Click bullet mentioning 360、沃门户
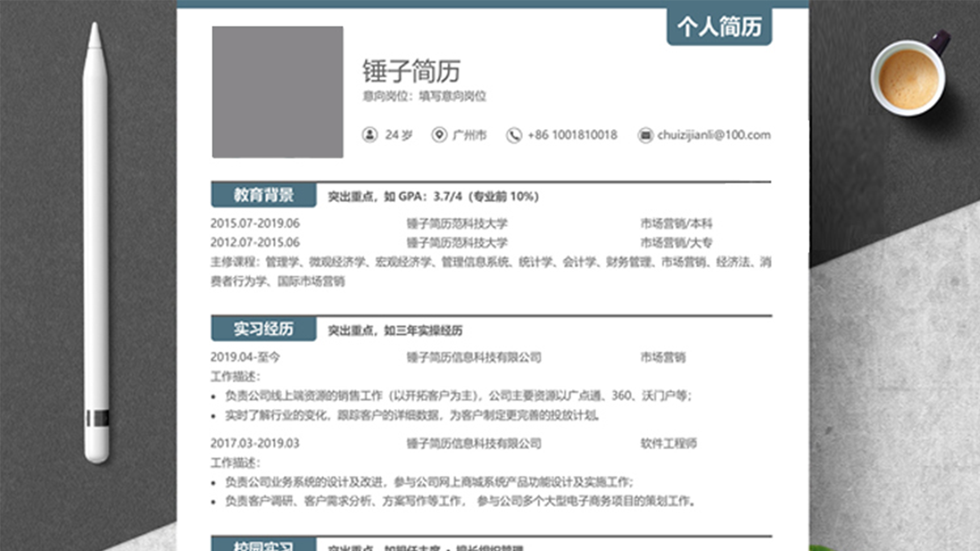The height and width of the screenshot is (551, 980). (x=458, y=396)
